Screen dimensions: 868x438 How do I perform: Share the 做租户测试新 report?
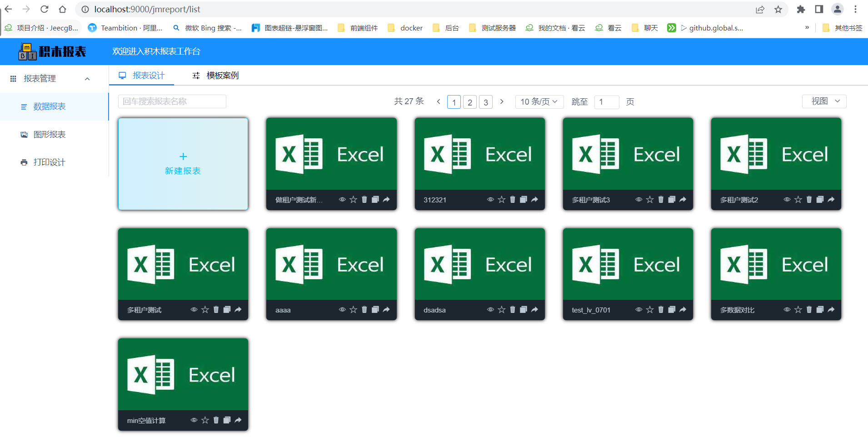pyautogui.click(x=386, y=200)
